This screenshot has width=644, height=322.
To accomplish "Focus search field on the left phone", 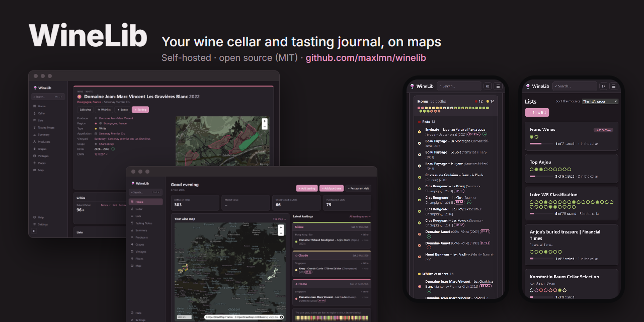I will [x=459, y=86].
